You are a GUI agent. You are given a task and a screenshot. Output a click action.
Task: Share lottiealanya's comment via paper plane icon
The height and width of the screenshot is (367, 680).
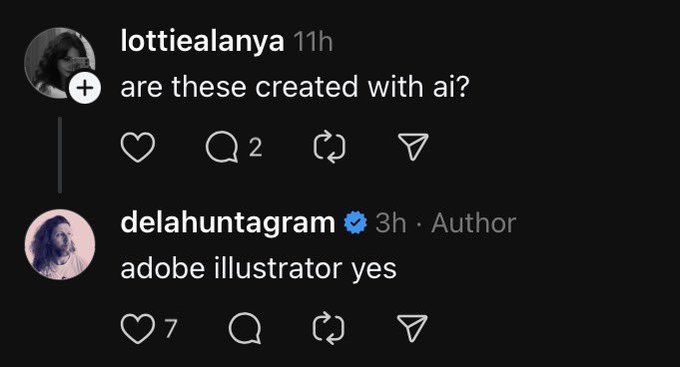pos(413,147)
